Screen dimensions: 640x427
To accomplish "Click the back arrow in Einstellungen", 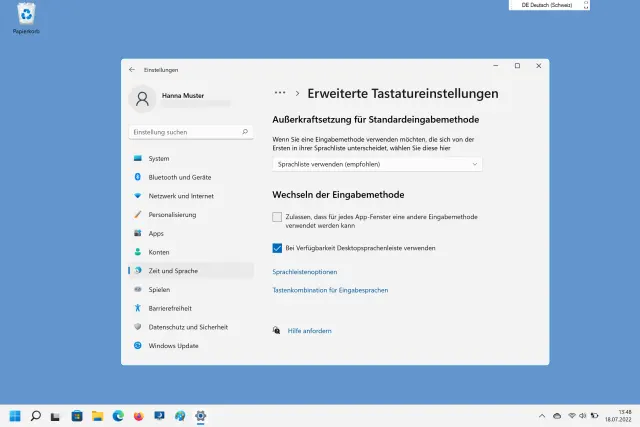I will [132, 70].
